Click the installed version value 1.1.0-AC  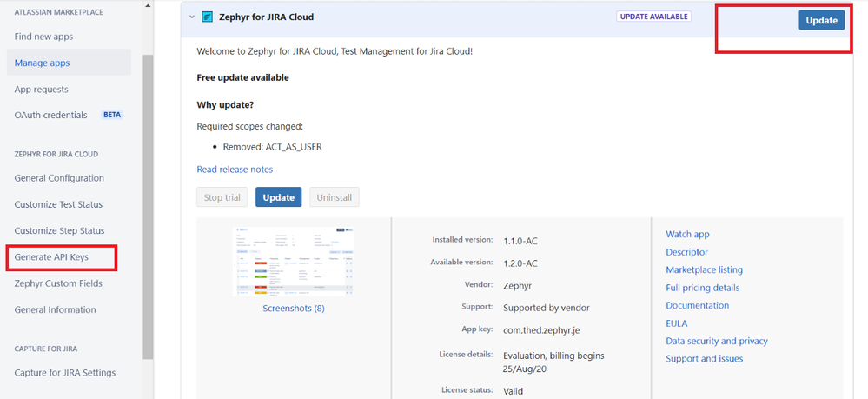pyautogui.click(x=520, y=241)
